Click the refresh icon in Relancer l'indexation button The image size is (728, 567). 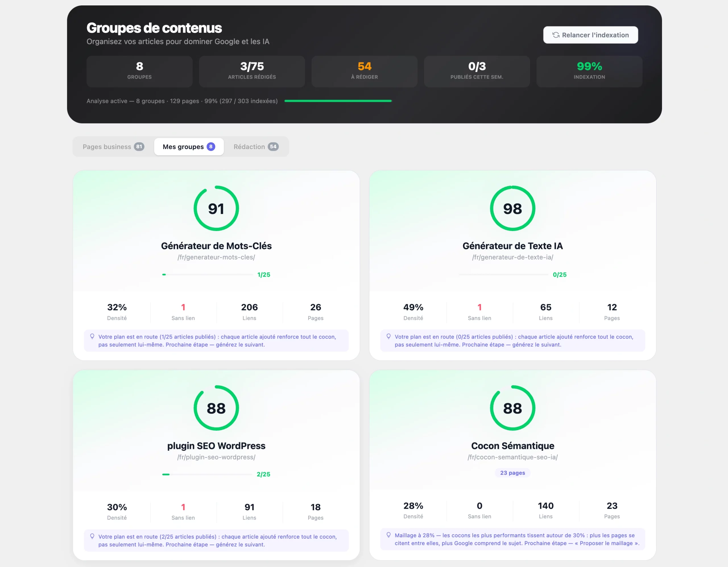pyautogui.click(x=556, y=35)
